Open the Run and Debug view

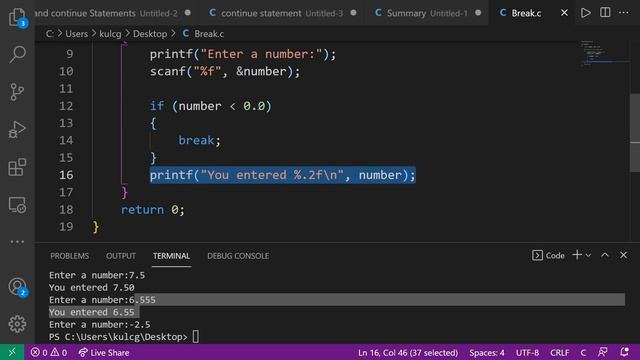coord(17,129)
